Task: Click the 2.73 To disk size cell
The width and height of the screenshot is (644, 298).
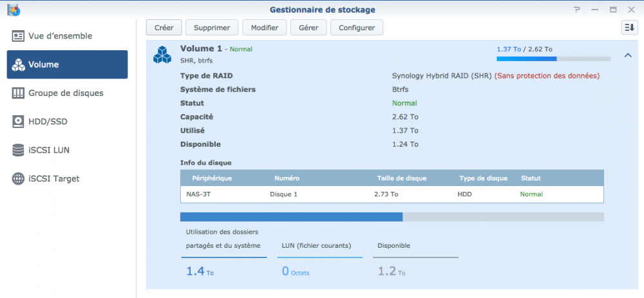Action: tap(386, 194)
